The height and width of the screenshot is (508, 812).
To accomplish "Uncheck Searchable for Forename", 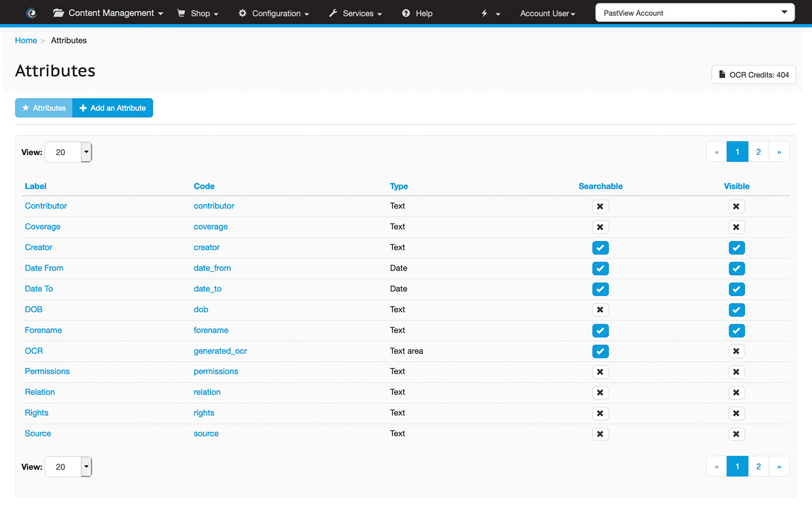I will click(600, 330).
